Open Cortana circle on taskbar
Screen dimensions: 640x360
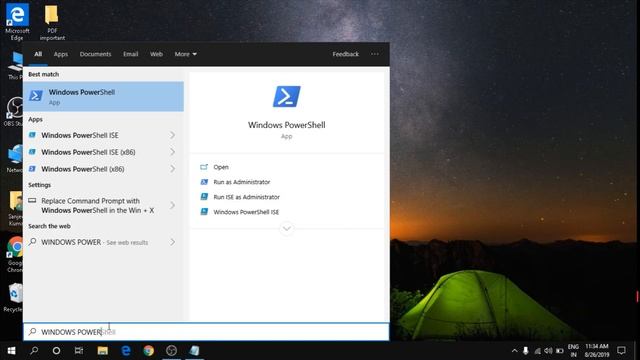click(56, 351)
